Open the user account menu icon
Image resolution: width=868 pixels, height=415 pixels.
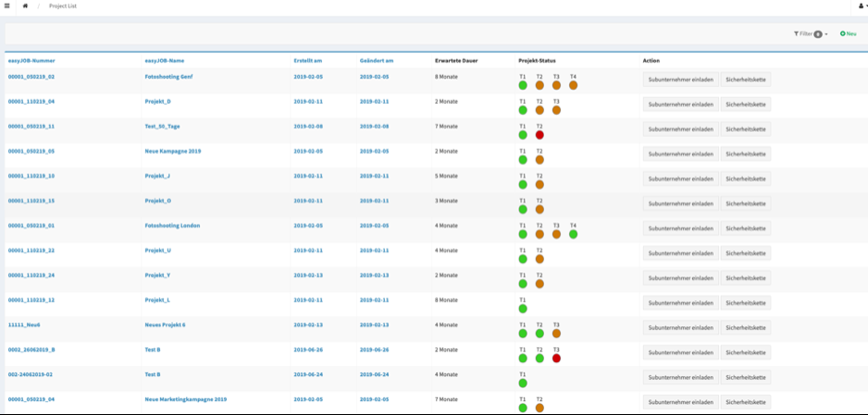[861, 6]
